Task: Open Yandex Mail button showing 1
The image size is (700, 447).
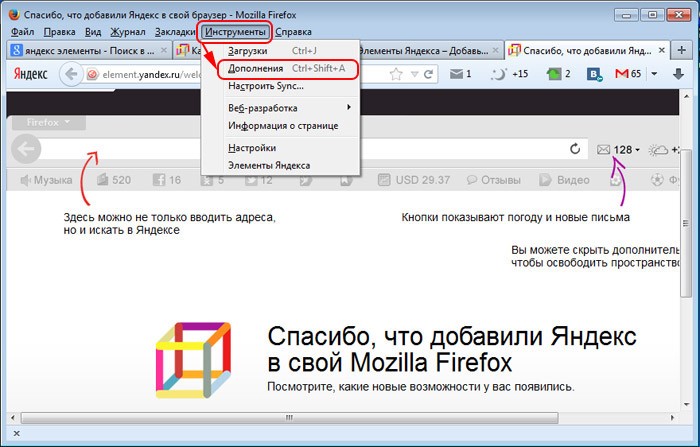Action: pyautogui.click(x=460, y=74)
